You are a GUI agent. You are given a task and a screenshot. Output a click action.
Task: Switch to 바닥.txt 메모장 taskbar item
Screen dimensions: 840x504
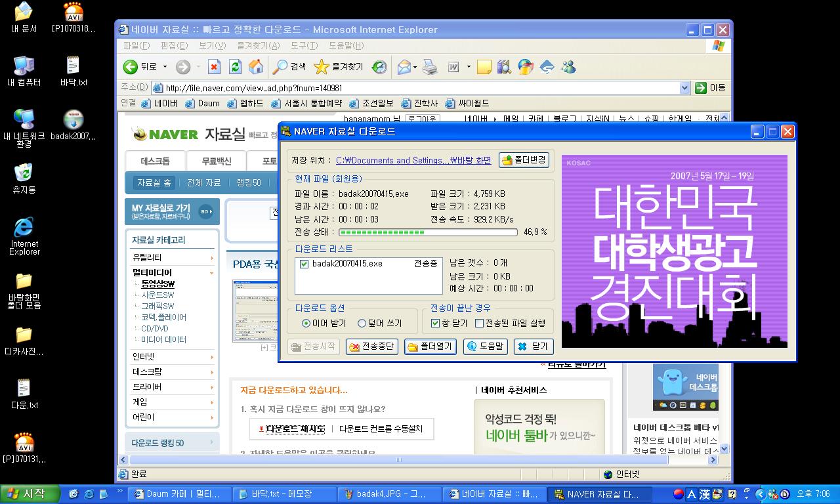pyautogui.click(x=283, y=494)
